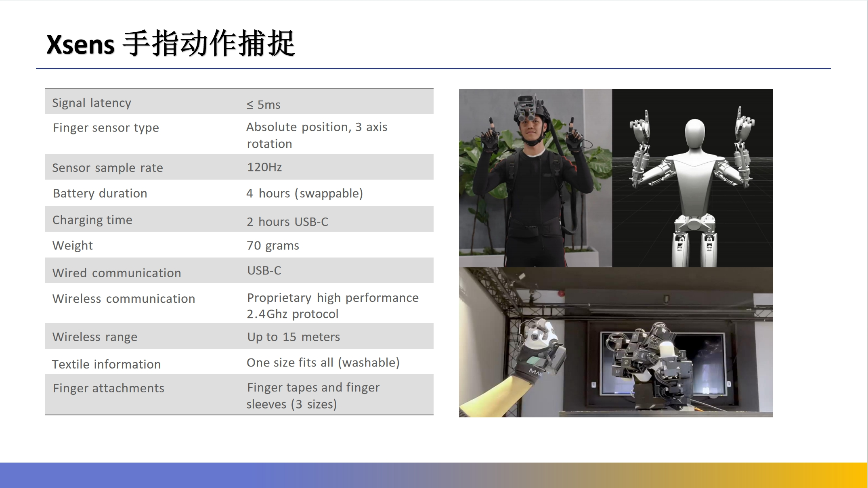This screenshot has height=488, width=868.
Task: Select the 'Finger attachments' label
Action: tap(109, 388)
